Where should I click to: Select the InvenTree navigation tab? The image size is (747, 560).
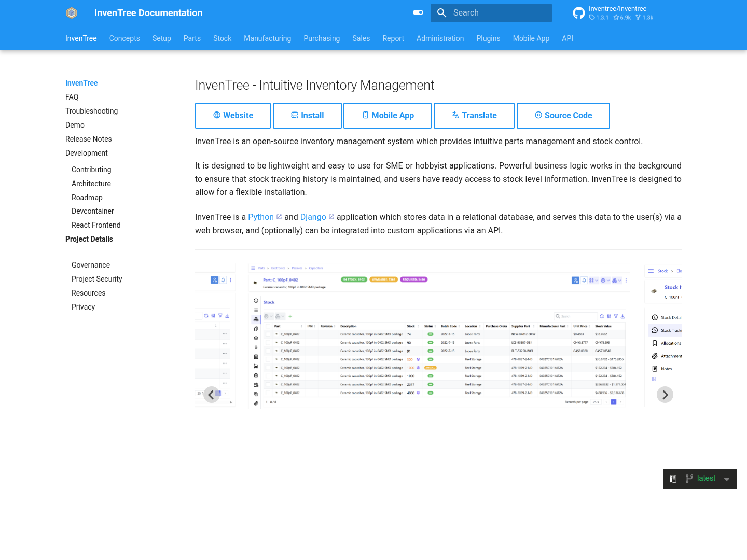point(81,38)
